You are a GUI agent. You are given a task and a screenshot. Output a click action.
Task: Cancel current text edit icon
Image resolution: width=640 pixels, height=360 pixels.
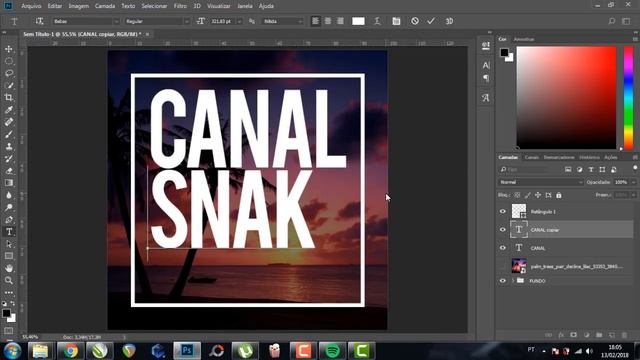click(415, 21)
